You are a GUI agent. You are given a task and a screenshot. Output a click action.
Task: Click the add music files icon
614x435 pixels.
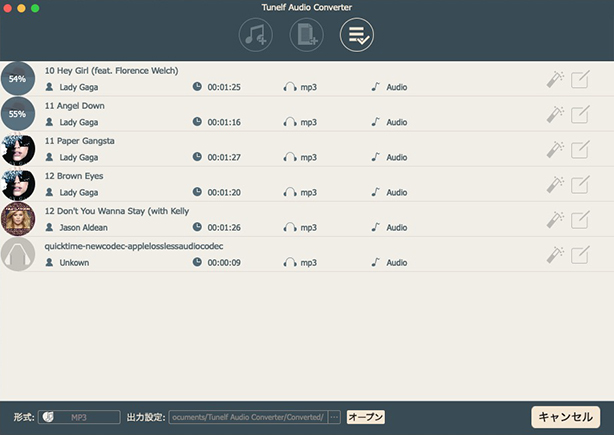255,35
